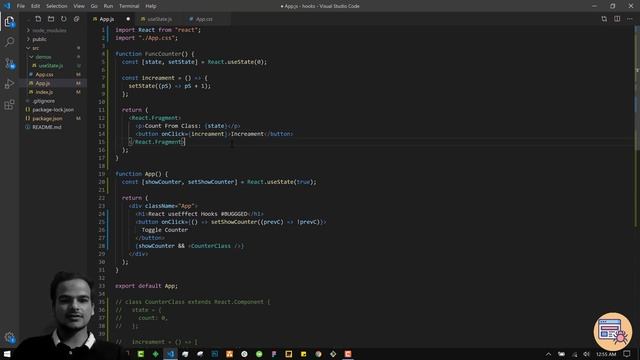
Task: Open the red app at taskbar end
Action: 348,354
